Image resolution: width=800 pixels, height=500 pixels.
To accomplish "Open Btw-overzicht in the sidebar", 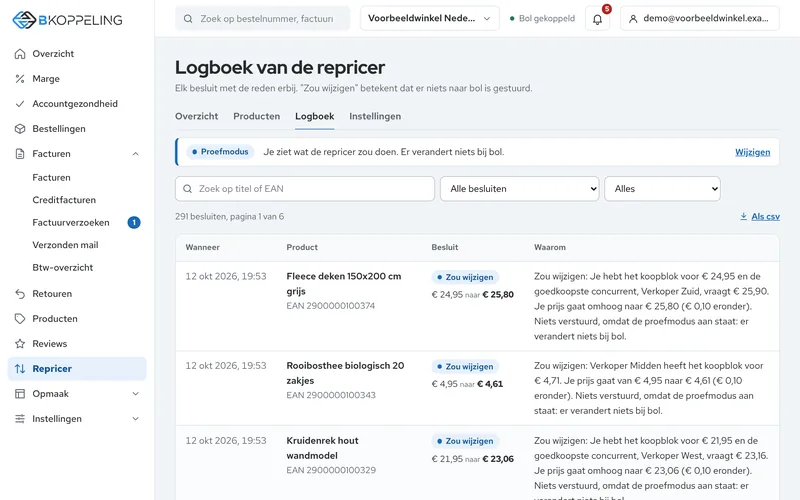I will coord(63,267).
